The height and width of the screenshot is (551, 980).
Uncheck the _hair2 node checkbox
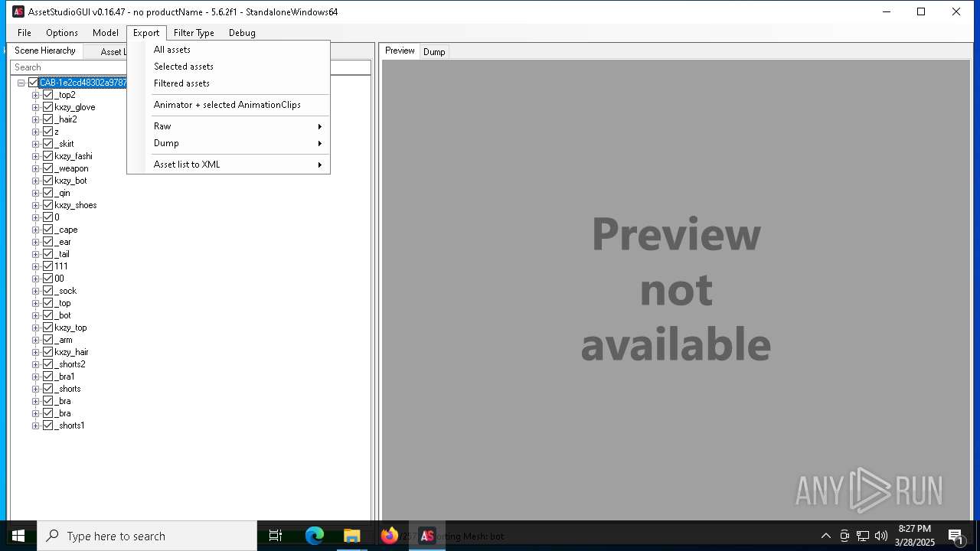coord(48,119)
